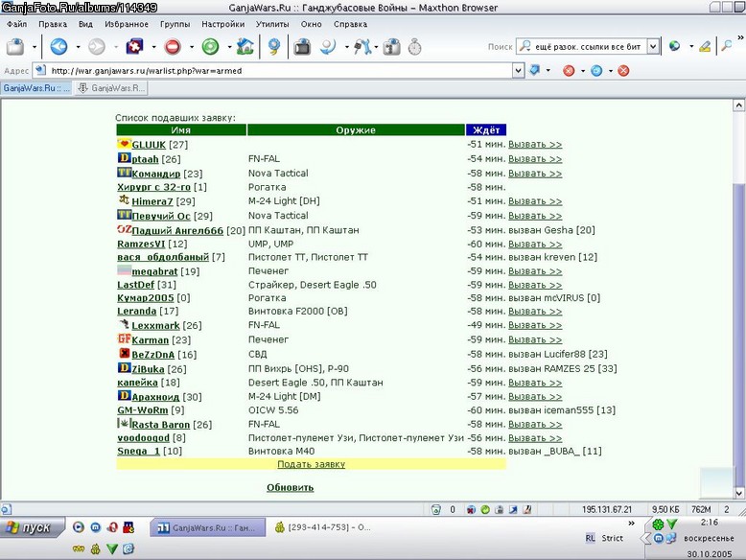Click the blue arrow Go icon after address
This screenshot has width=746, height=560.
click(x=535, y=70)
